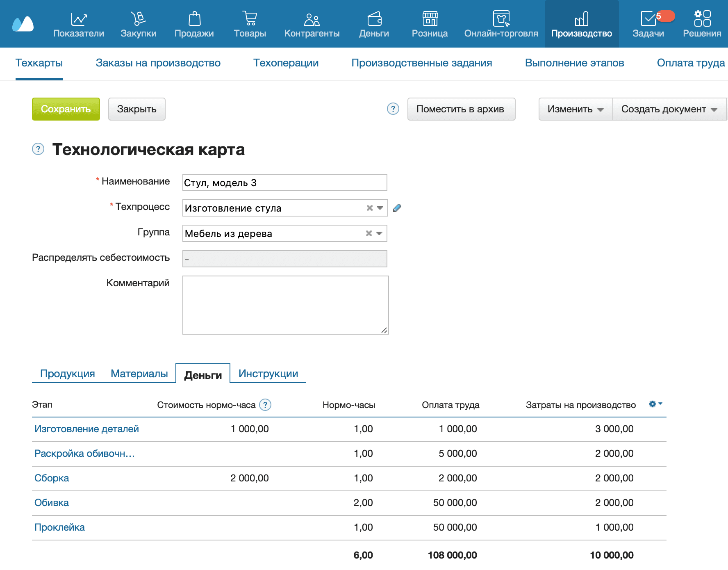Switch to the Инструкции tab

coord(268,374)
